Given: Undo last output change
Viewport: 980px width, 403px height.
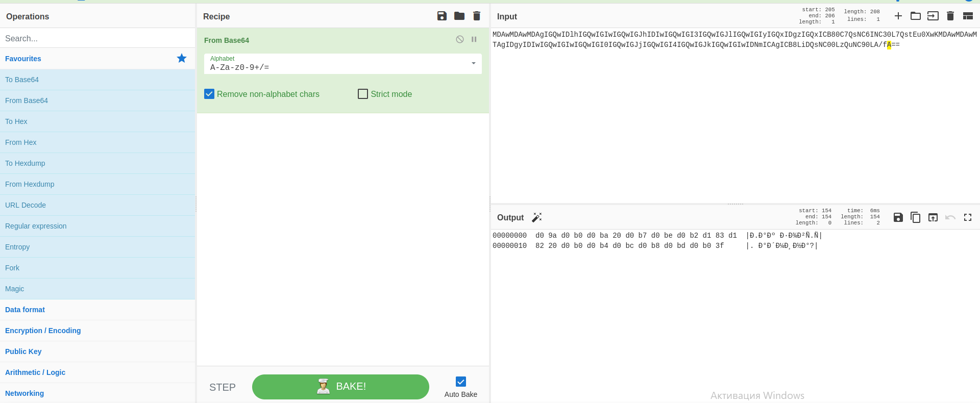Looking at the screenshot, I should click(x=950, y=217).
